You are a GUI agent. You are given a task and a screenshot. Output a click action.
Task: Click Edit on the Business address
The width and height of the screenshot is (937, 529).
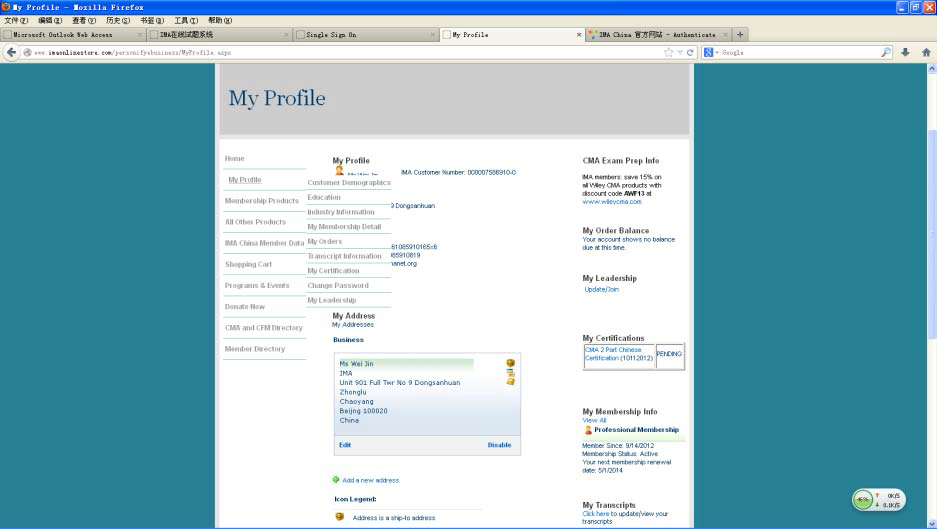point(345,445)
